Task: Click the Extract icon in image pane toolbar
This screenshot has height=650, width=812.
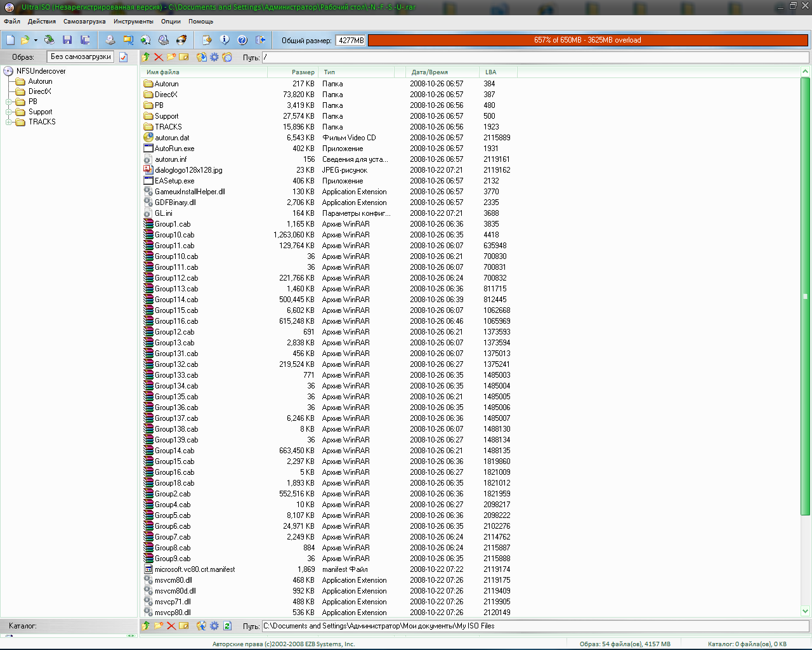Action: point(202,57)
